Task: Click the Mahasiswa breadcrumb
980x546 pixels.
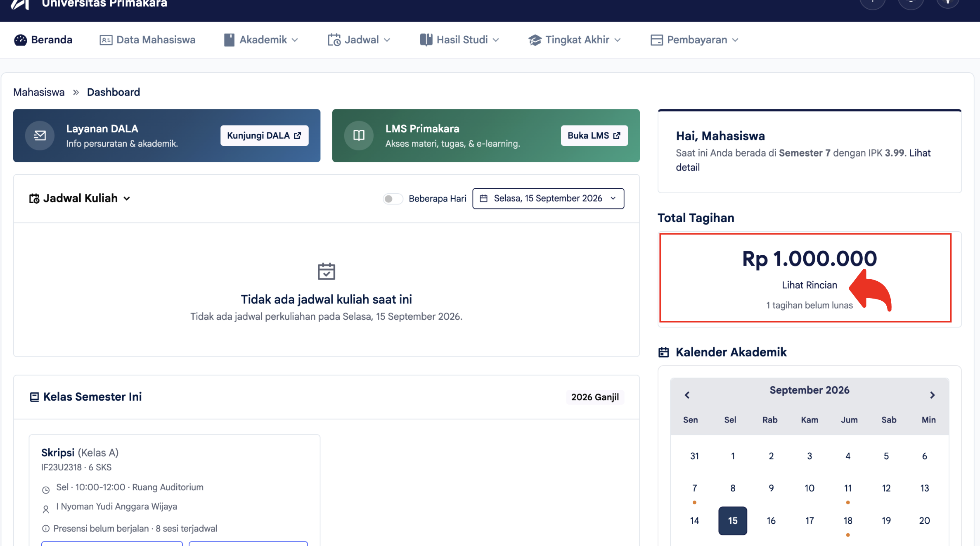Action: coord(39,92)
